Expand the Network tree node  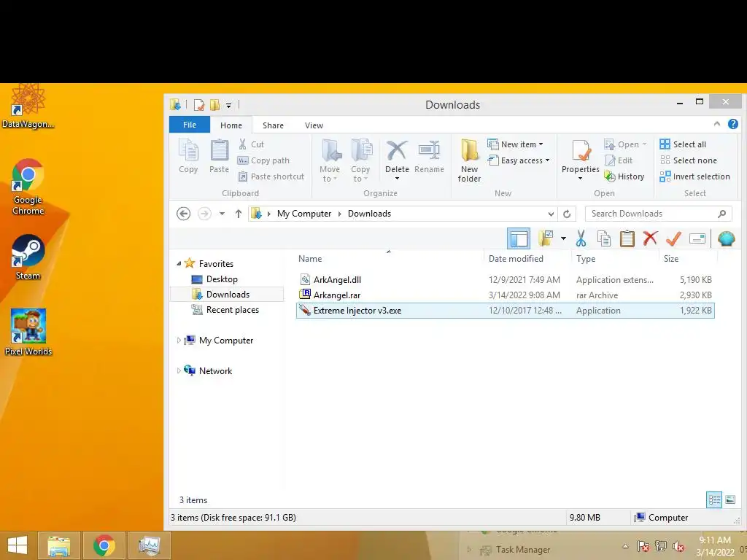pyautogui.click(x=179, y=371)
